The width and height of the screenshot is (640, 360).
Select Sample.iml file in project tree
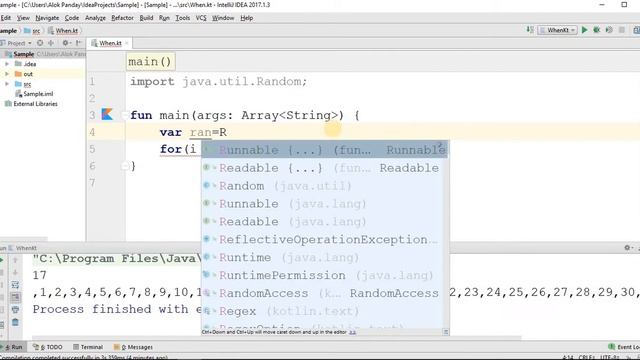pos(34,94)
